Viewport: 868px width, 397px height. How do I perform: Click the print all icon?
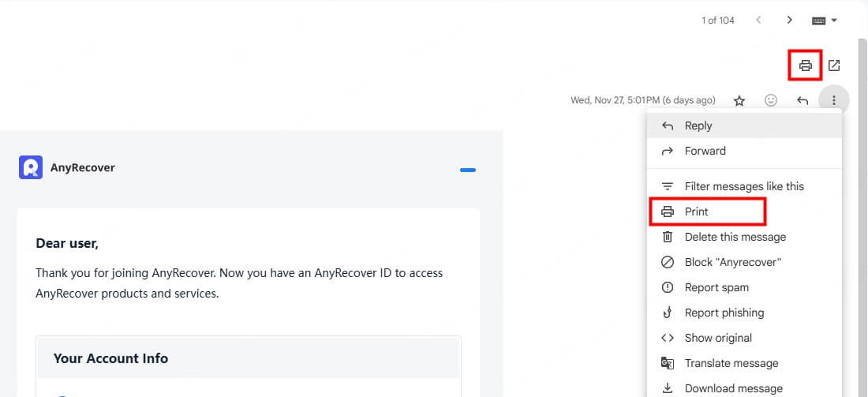point(806,66)
